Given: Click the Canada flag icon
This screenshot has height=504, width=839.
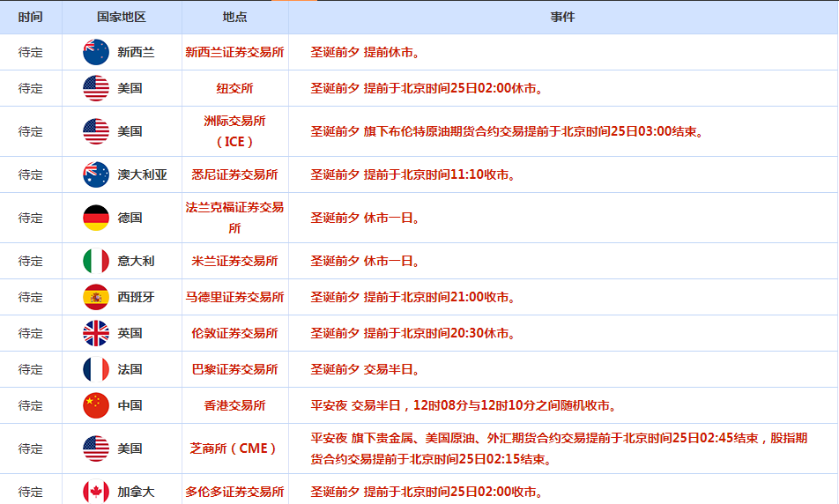Looking at the screenshot, I should [96, 492].
